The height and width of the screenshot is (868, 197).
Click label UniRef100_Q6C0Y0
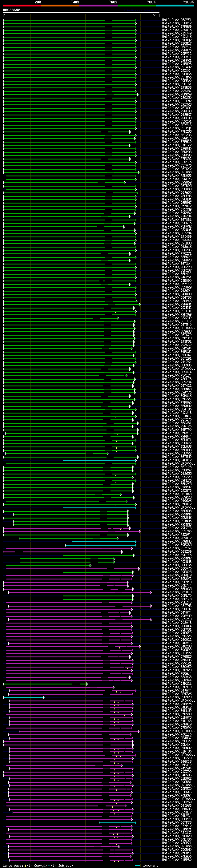(x=177, y=568)
